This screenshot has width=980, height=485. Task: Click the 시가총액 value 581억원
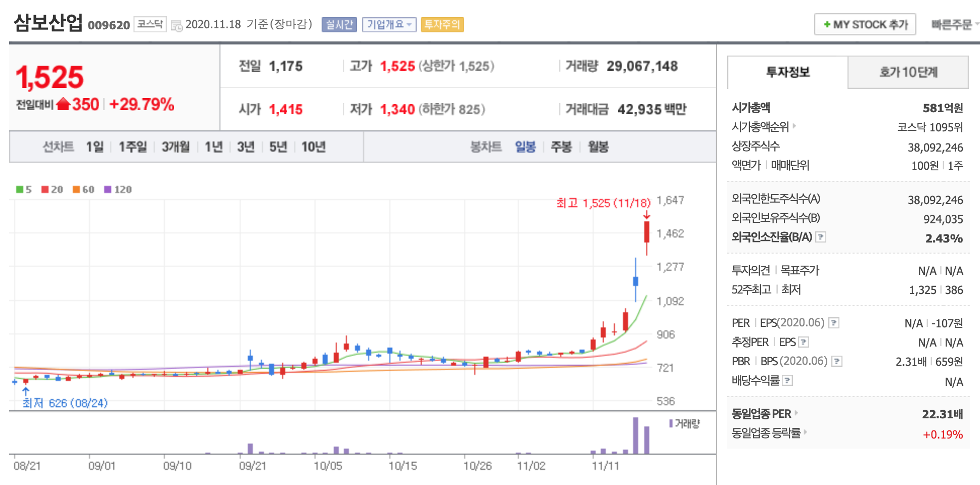click(x=943, y=108)
